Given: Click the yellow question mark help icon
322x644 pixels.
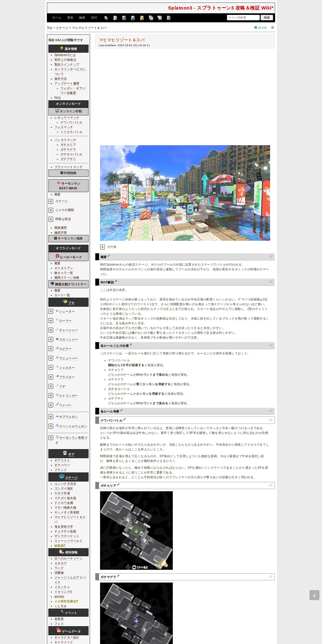Looking at the screenshot, I should pyautogui.click(x=169, y=18).
